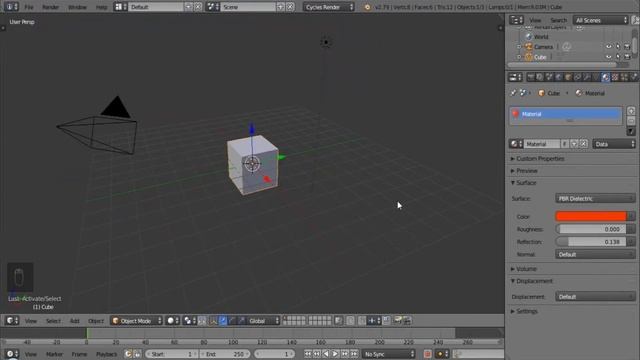Toggle Cube selectability cursor icon
Screen dimensions: 640x360
(x=618, y=57)
